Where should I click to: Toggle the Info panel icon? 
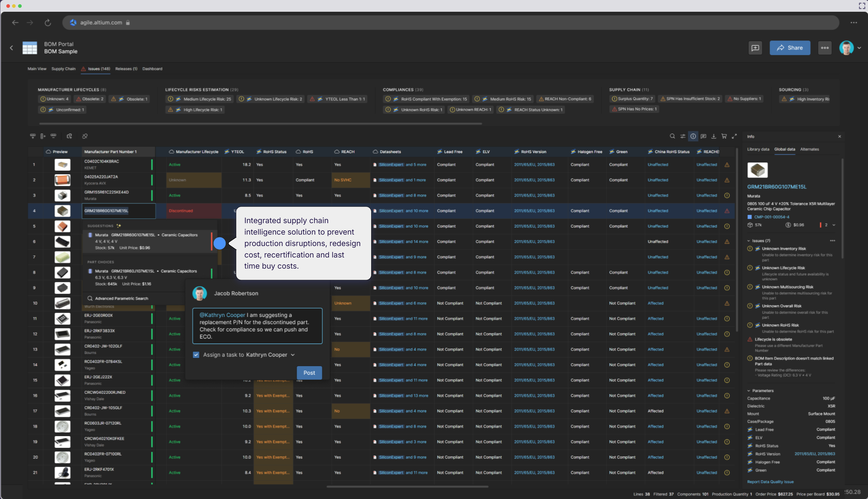click(x=693, y=136)
